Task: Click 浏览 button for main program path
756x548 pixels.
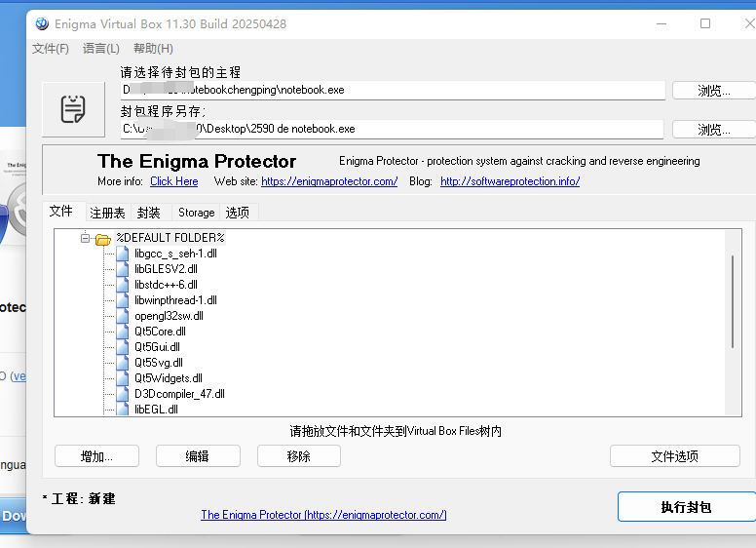Action: 714,91
